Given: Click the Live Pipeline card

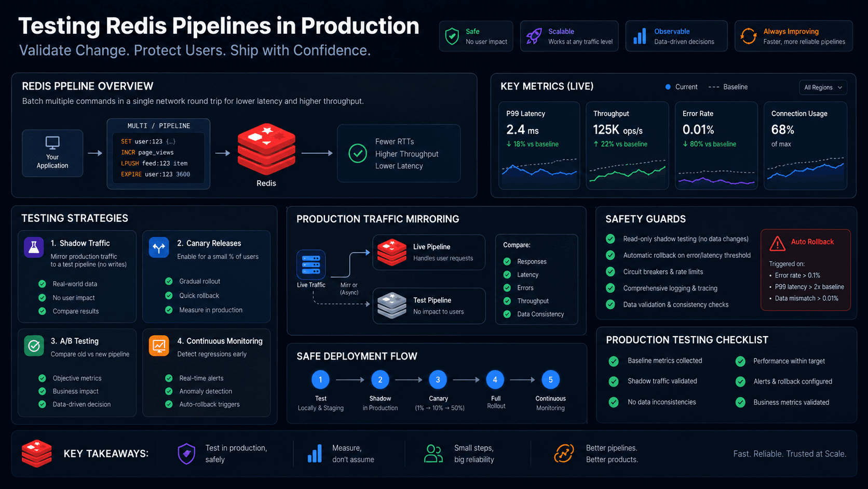Looking at the screenshot, I should (429, 253).
